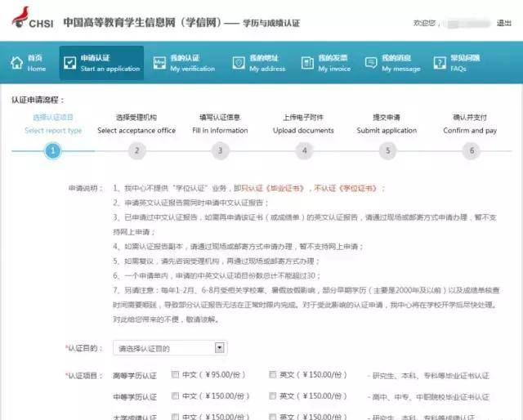
Task: Click the 中等学历认证 row label
Action: click(x=135, y=397)
